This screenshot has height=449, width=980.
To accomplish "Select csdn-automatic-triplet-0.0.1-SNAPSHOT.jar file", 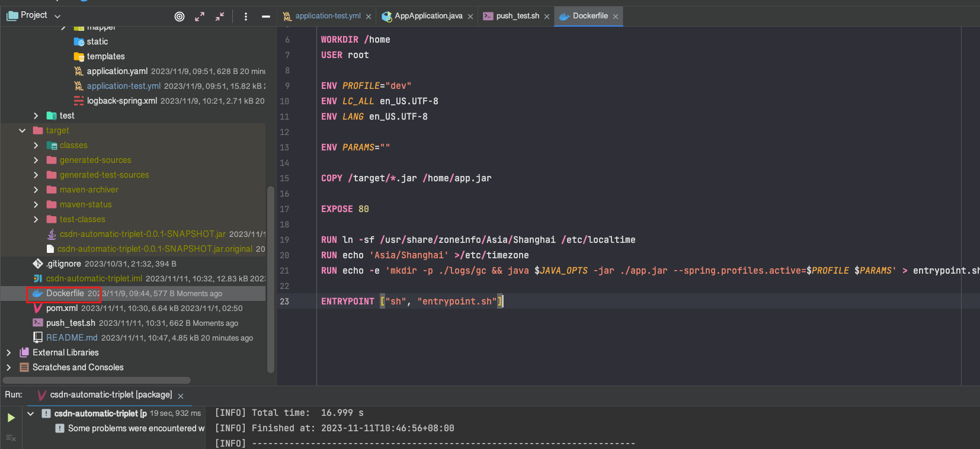I will (x=142, y=234).
